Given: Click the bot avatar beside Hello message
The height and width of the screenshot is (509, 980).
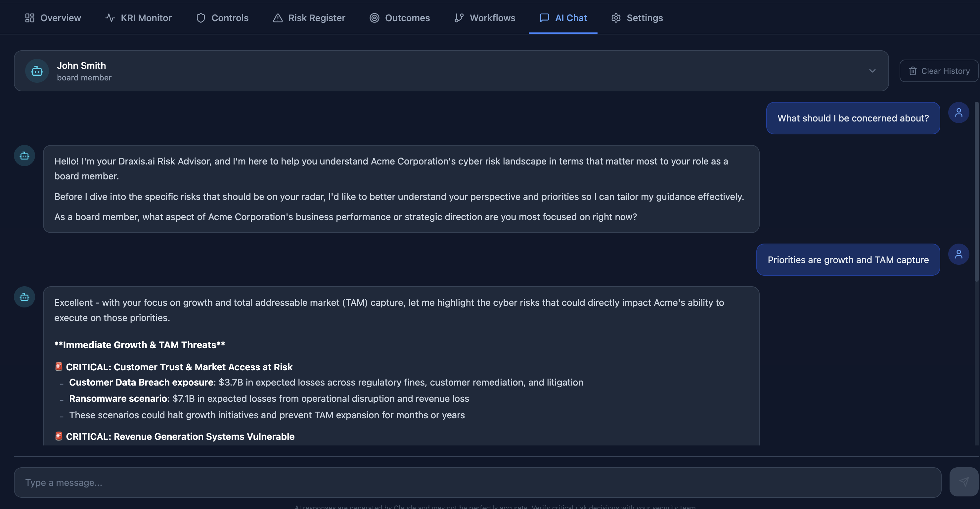Looking at the screenshot, I should coord(24,156).
